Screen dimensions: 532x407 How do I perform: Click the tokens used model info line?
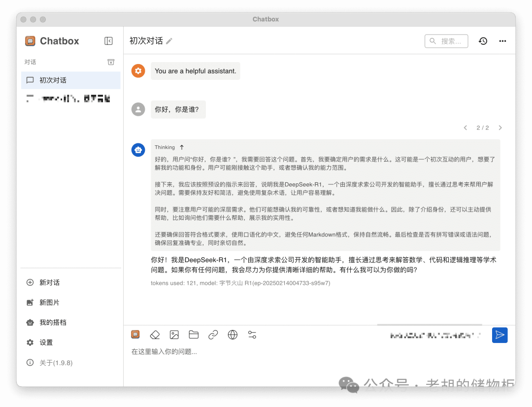[240, 283]
